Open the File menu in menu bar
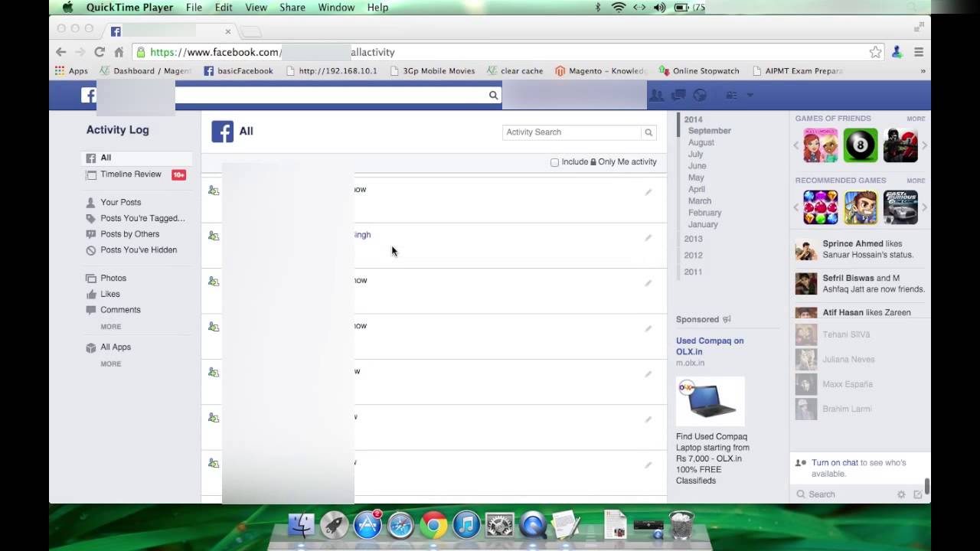 (x=194, y=8)
